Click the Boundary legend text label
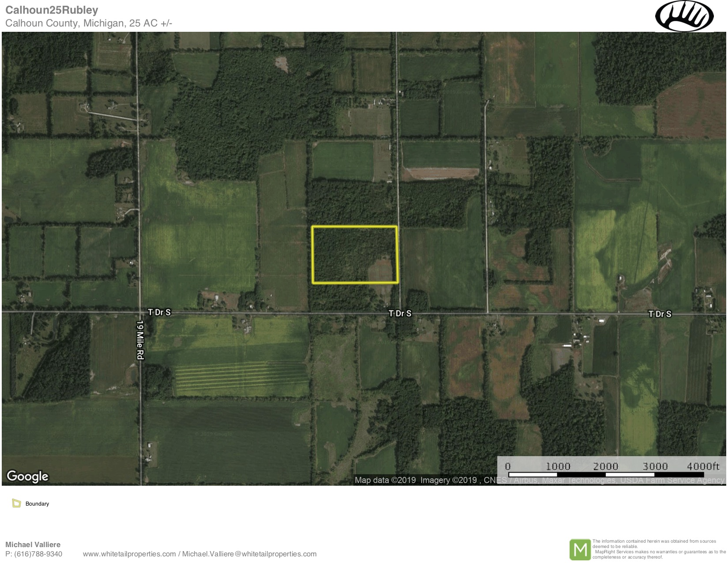 (37, 504)
